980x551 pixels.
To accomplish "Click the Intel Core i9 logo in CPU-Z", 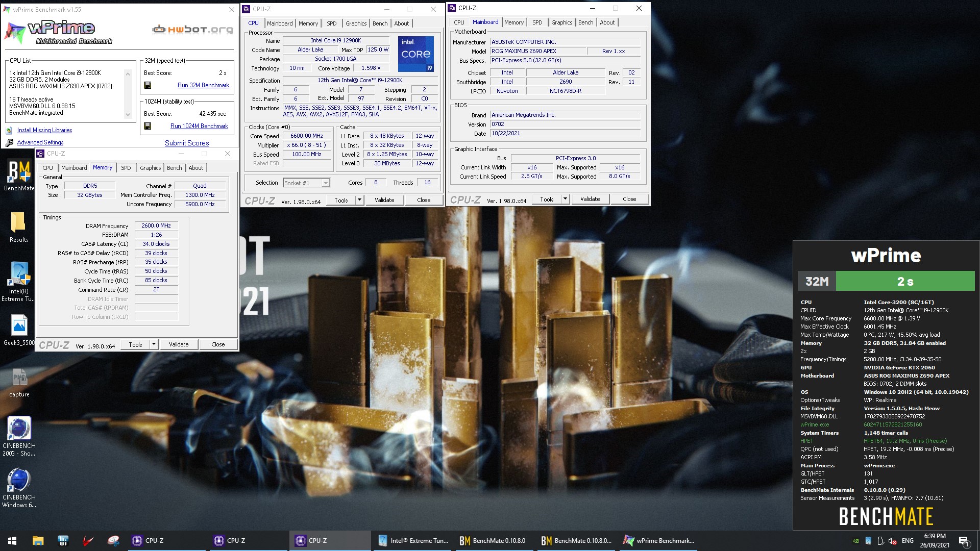I will (416, 54).
